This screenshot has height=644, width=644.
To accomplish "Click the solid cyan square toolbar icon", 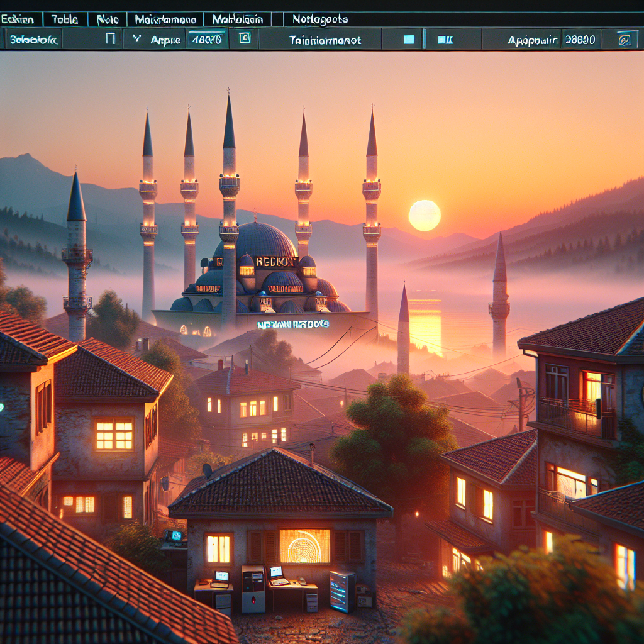I will click(x=409, y=40).
